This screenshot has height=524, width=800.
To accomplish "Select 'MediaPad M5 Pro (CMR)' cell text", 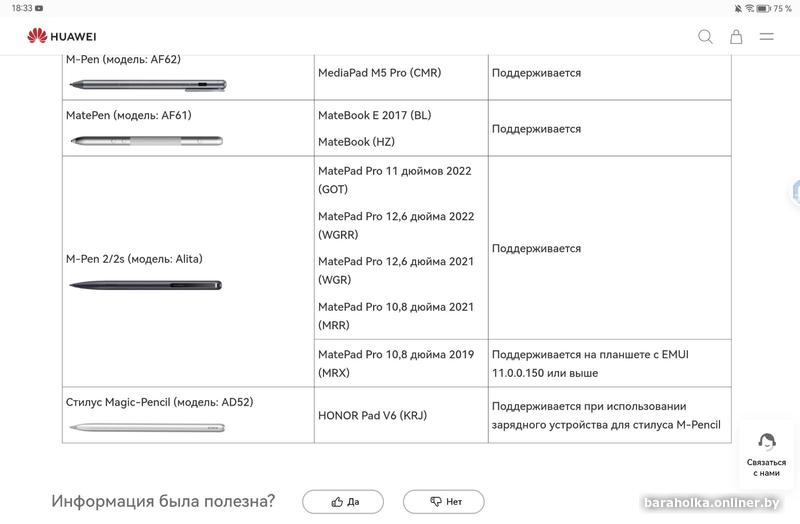I will pos(379,73).
